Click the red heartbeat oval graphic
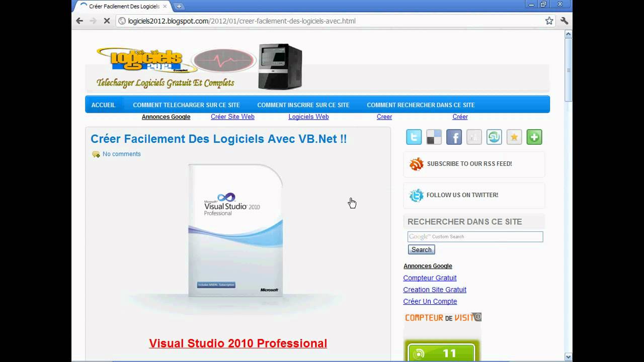This screenshot has height=362, width=644. click(224, 61)
